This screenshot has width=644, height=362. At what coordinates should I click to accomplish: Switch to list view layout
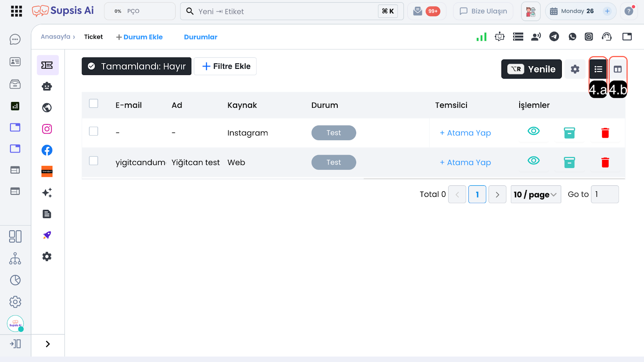pos(598,69)
